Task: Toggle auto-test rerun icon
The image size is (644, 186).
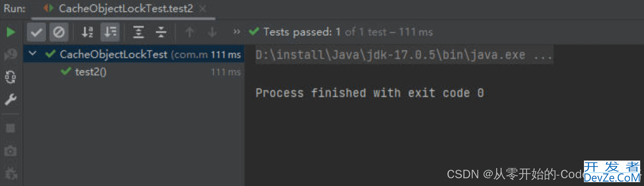Action: [10, 77]
